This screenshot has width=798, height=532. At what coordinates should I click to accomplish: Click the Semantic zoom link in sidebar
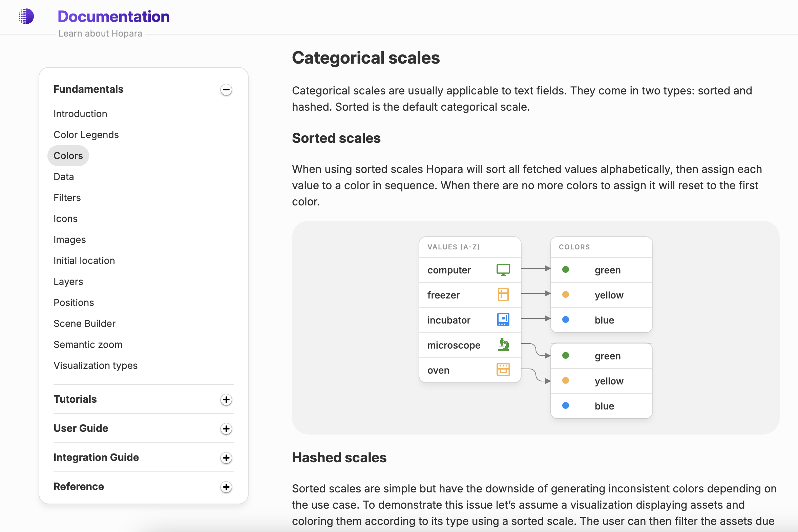click(88, 344)
